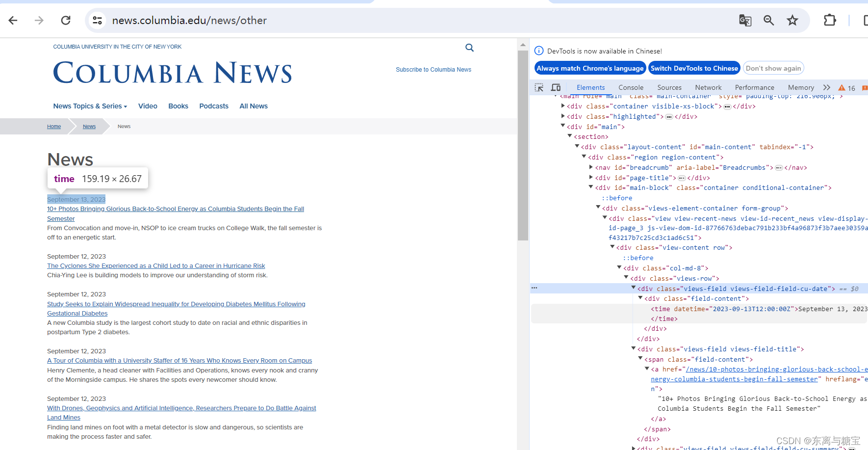868x450 pixels.
Task: Open site information icon in address bar
Action: [98, 20]
